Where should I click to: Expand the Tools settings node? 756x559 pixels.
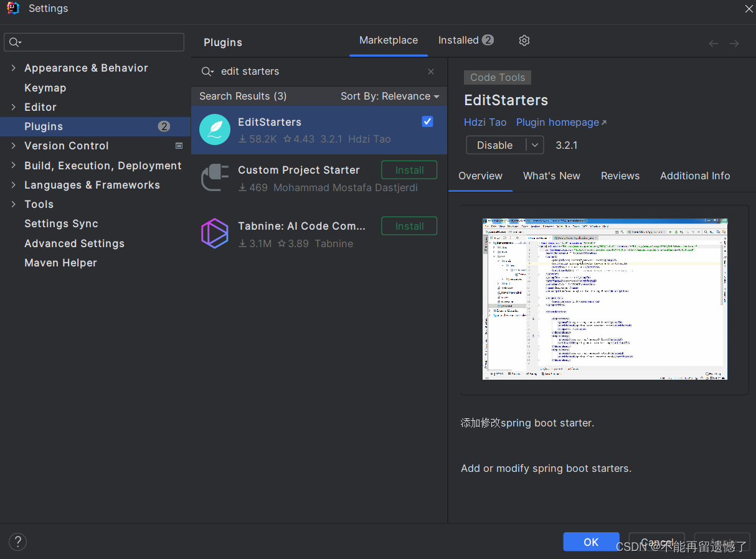[x=14, y=204]
